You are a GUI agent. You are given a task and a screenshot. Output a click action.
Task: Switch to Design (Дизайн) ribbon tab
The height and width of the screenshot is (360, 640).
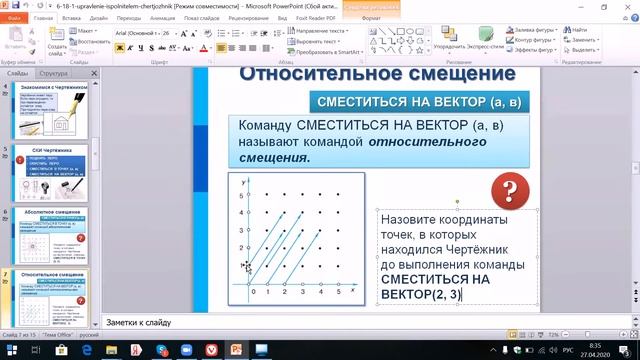pyautogui.click(x=98, y=18)
